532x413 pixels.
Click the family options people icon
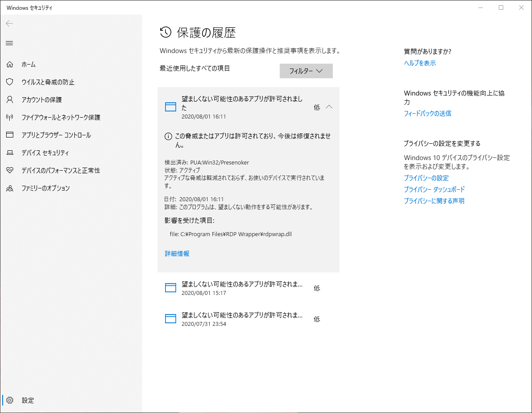[x=9, y=188]
